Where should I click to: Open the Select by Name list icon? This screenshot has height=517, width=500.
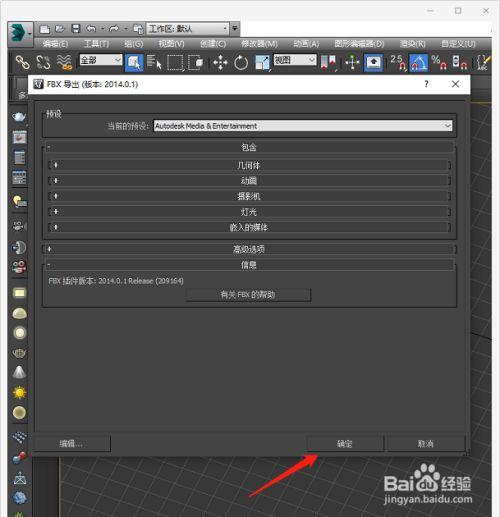[x=154, y=62]
